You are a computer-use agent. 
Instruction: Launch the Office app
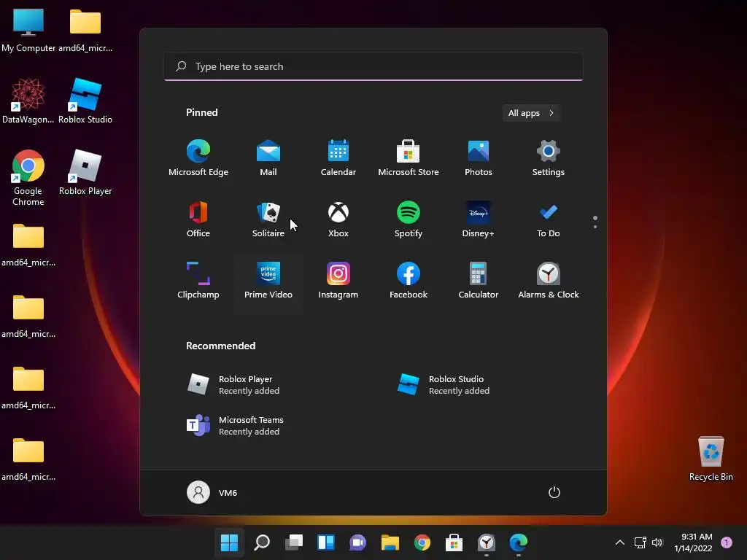[x=198, y=219]
